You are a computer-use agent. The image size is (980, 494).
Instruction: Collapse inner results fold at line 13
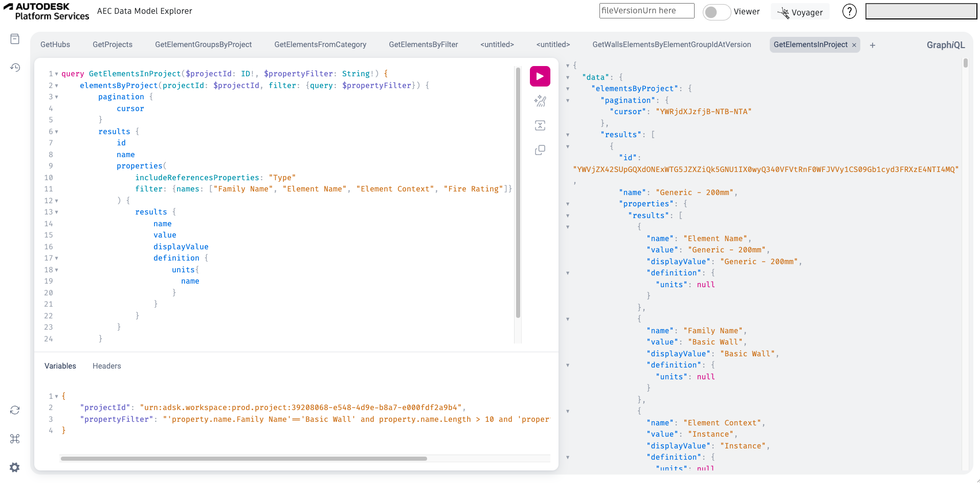[x=56, y=212]
